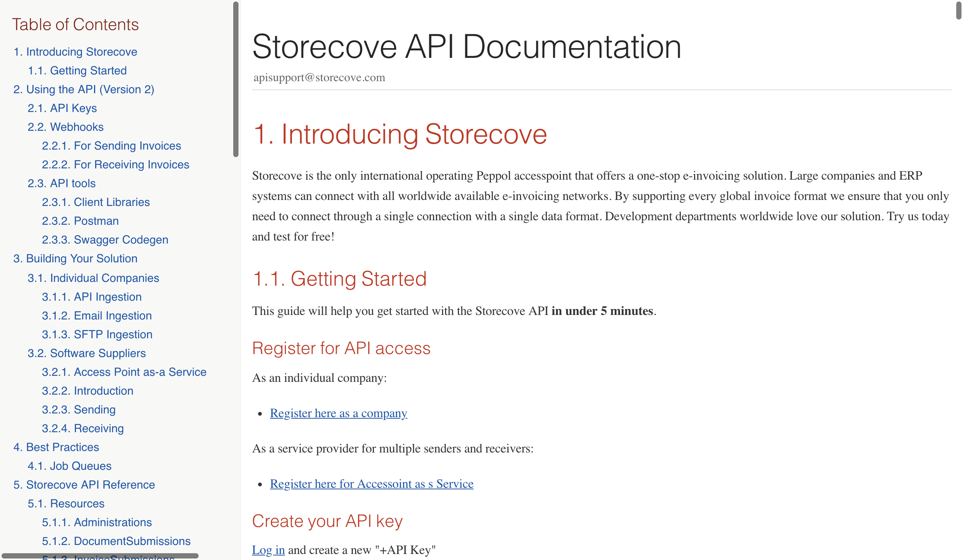Select 3.1.1. API Ingestion

(92, 297)
